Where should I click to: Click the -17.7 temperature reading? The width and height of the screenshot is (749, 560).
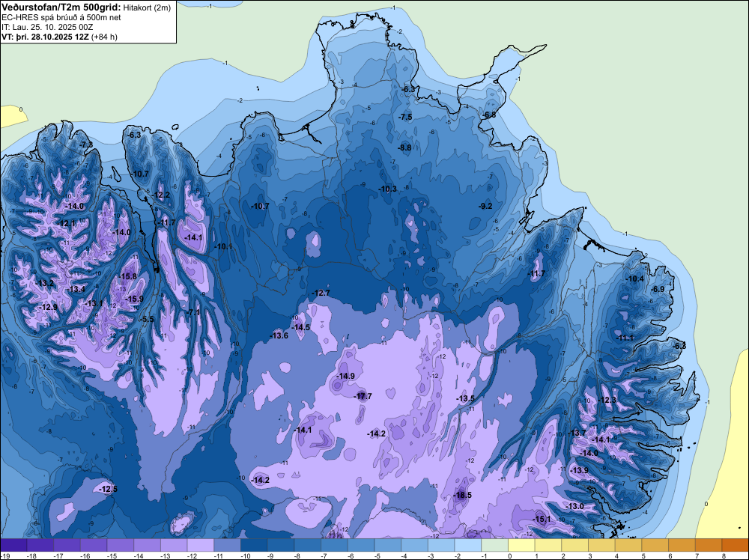[x=363, y=396]
